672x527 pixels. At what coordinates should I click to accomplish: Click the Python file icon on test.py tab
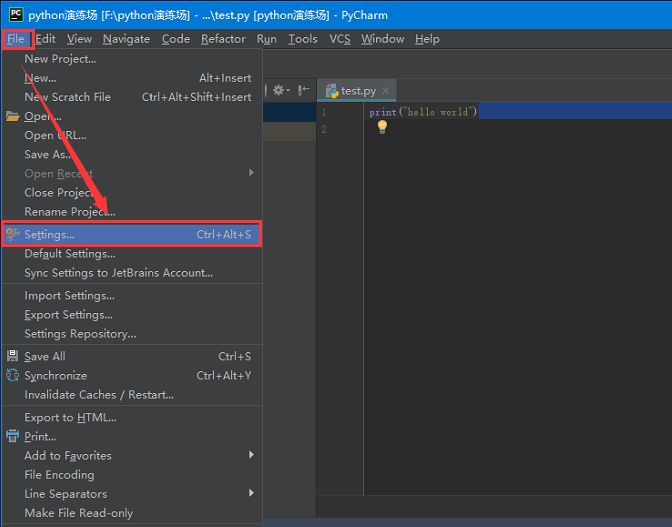click(332, 91)
